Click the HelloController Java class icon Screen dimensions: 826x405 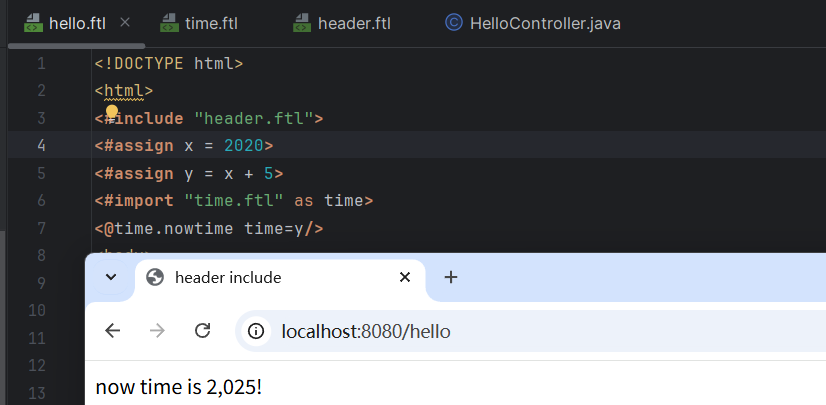[454, 22]
